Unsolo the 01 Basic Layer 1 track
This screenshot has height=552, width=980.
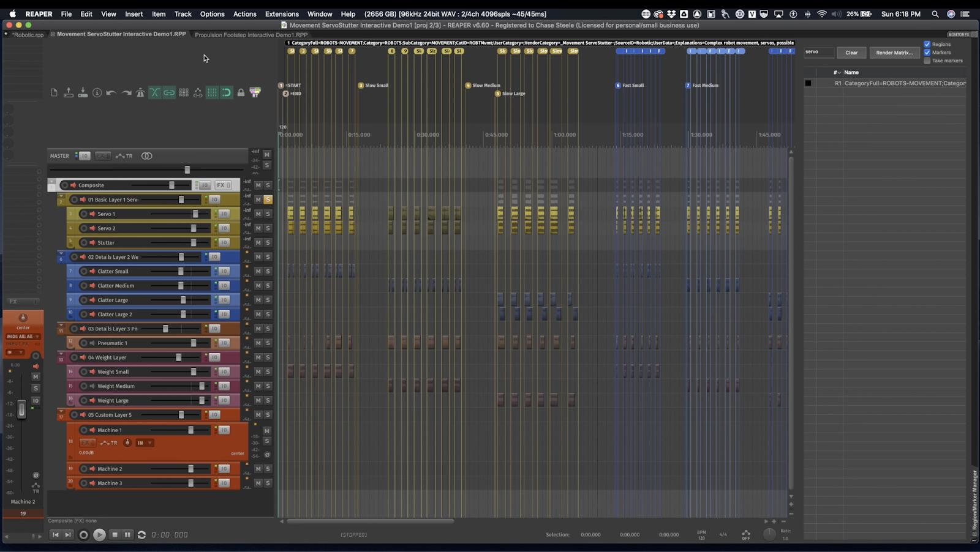pyautogui.click(x=268, y=200)
